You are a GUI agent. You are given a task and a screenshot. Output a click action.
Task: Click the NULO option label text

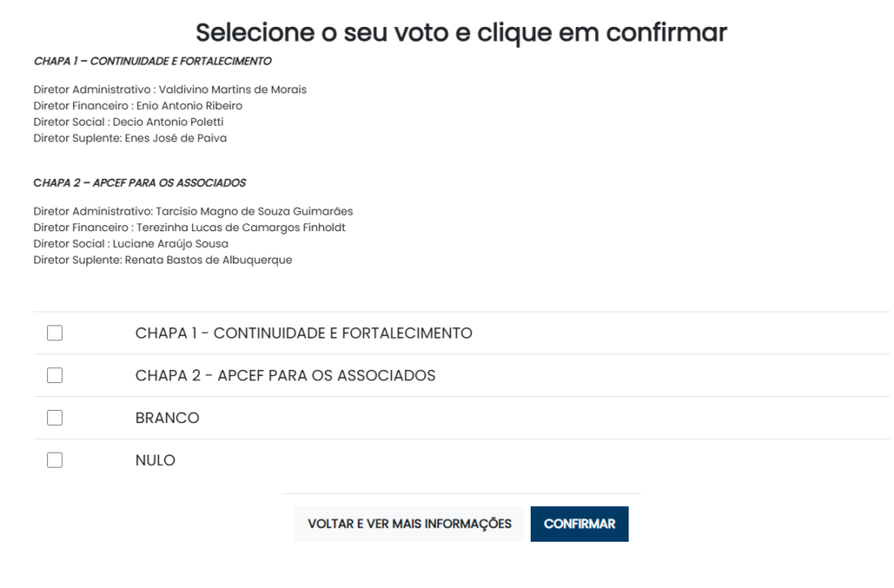click(x=155, y=461)
